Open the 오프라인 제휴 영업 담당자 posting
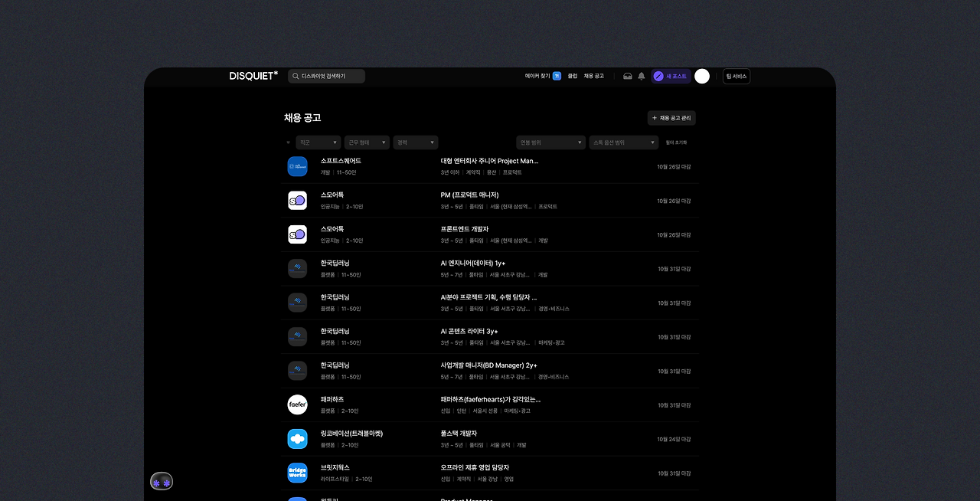 [475, 467]
